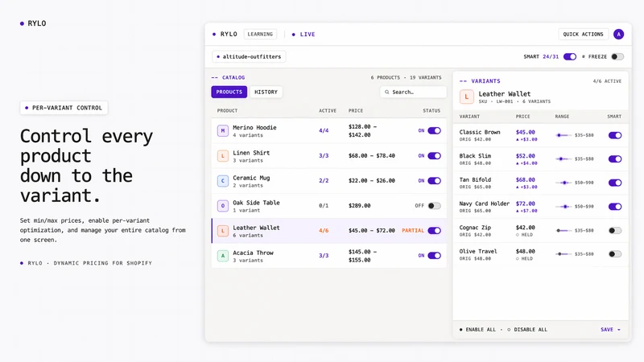Disable smart pricing for Classic Brown variant
Screen dimensions: 644x362
point(615,135)
